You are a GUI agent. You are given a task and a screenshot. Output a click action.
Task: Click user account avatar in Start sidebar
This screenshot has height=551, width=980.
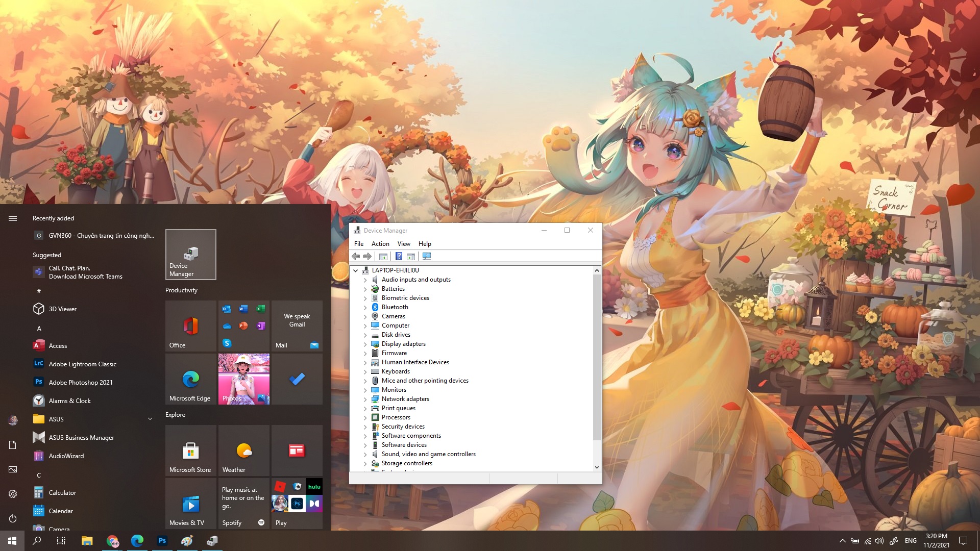coord(13,420)
